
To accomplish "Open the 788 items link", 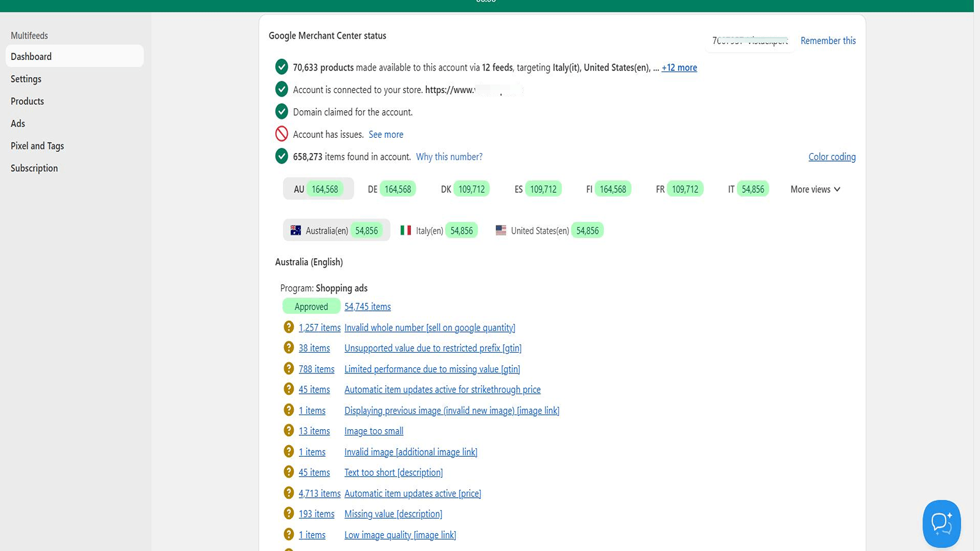I will point(316,369).
